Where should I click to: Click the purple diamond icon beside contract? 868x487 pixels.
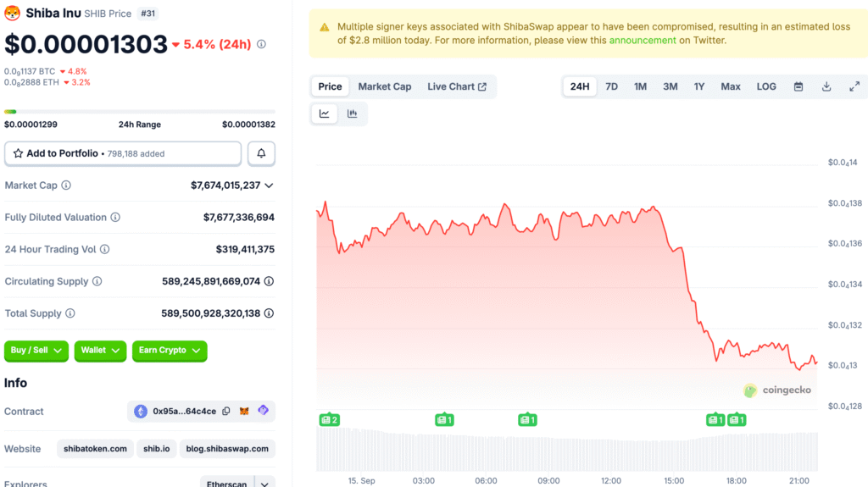point(263,411)
